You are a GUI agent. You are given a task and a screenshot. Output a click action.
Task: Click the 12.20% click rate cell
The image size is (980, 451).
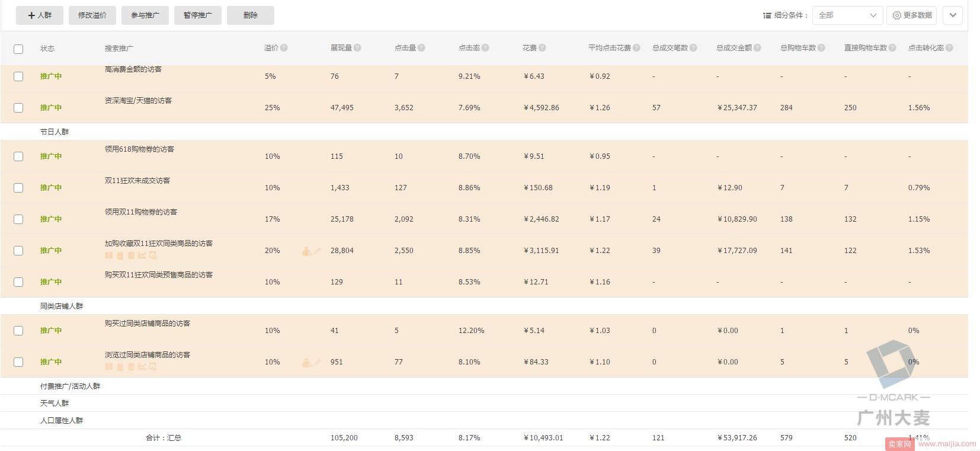[x=472, y=331]
